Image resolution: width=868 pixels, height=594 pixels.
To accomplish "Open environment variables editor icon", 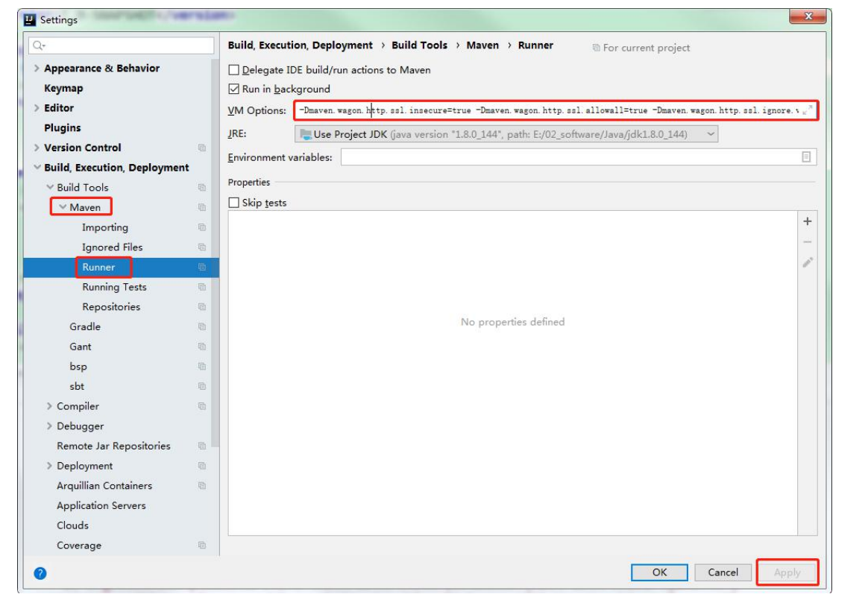I will tap(806, 157).
